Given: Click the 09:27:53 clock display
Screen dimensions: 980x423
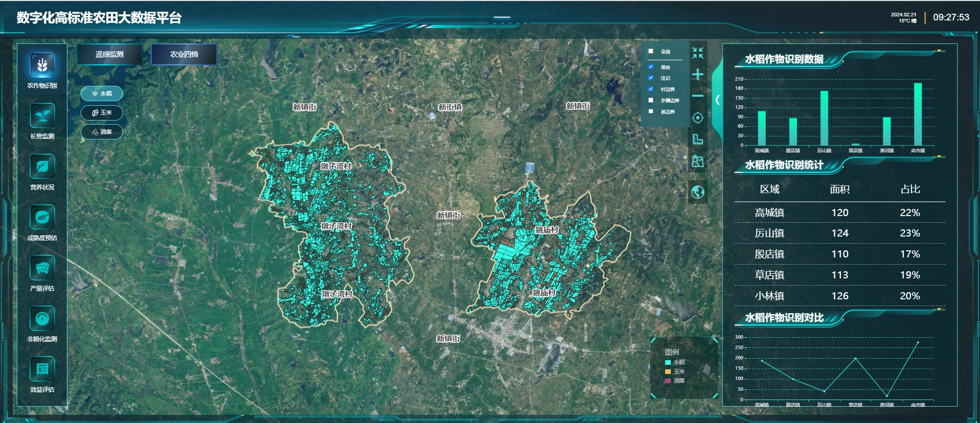Looking at the screenshot, I should [x=951, y=17].
